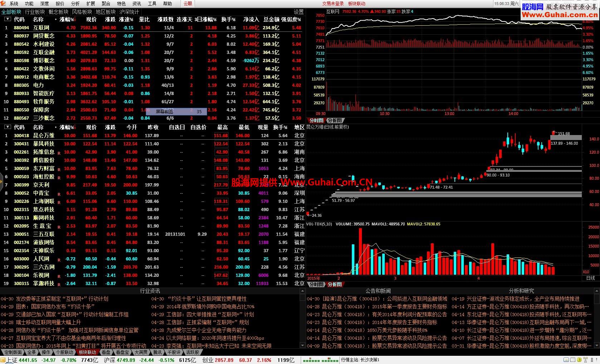600x364 pixels.
Task: Click the antenna signal icon in status bar
Action: [585, 360]
